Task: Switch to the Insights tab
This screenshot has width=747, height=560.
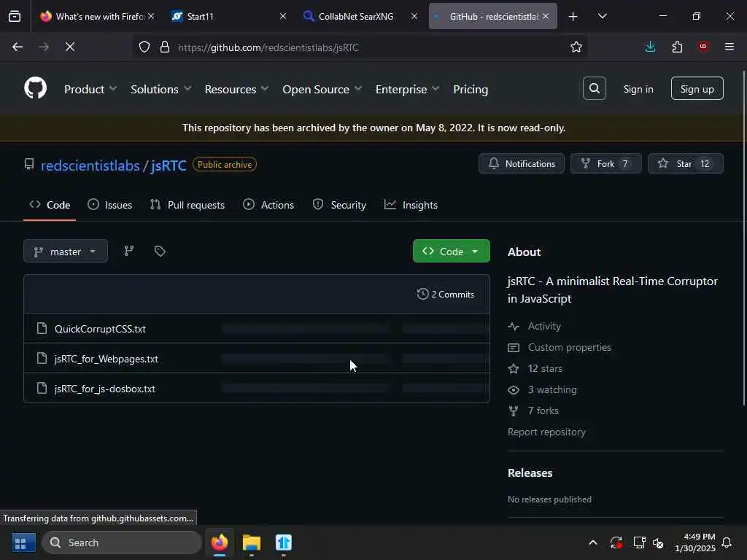Action: tap(411, 205)
